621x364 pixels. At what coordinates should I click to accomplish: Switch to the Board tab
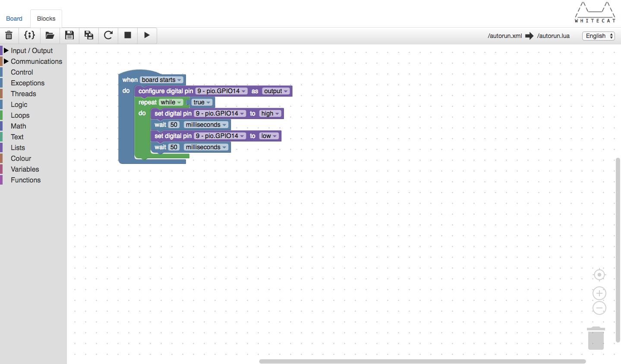point(14,19)
